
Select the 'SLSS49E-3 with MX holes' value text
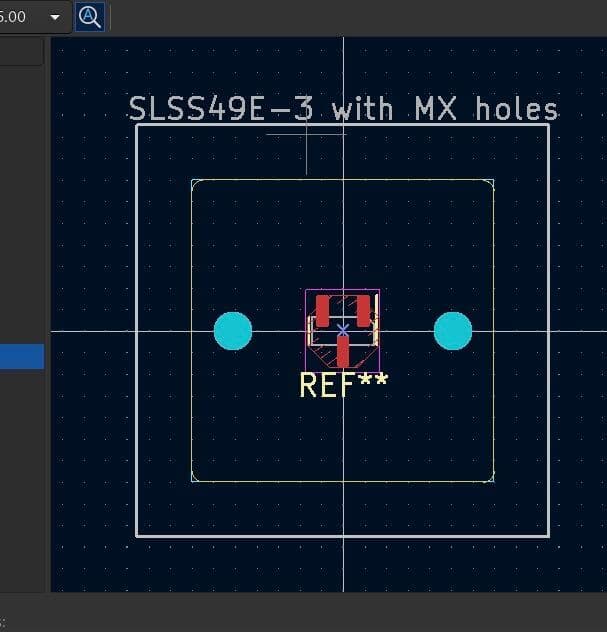click(343, 109)
